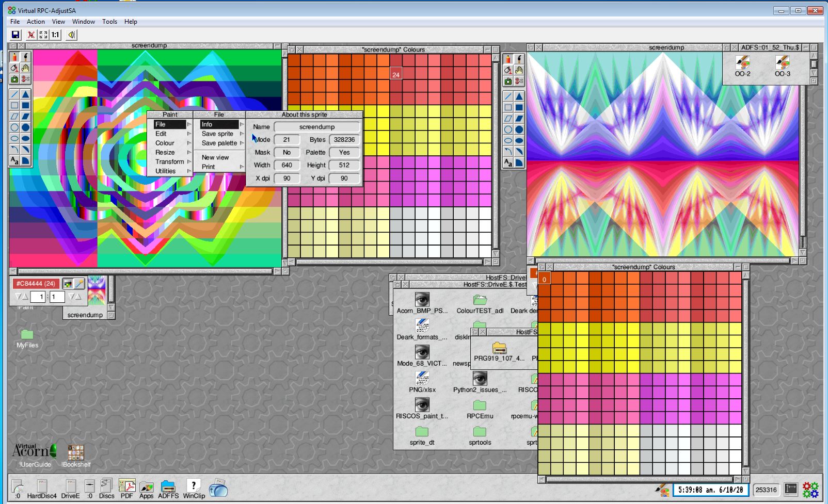Toggle the colour picker eyedropper icon
828x504 pixels.
point(78,284)
